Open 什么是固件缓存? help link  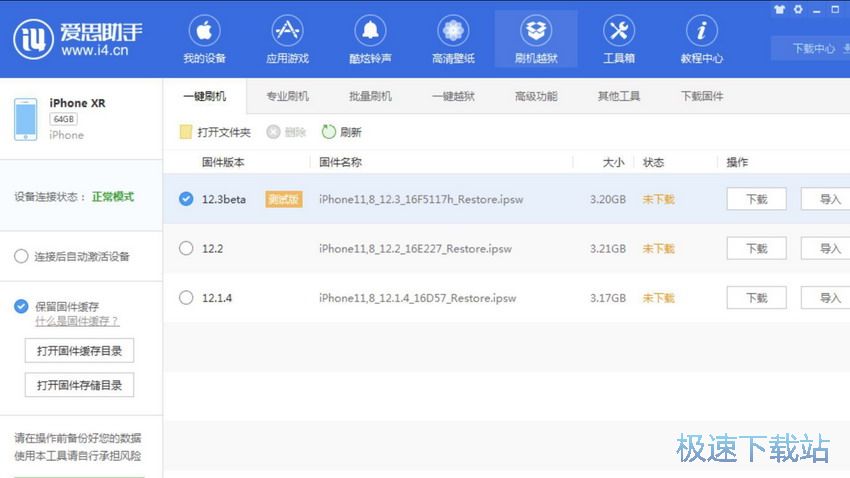coord(77,321)
